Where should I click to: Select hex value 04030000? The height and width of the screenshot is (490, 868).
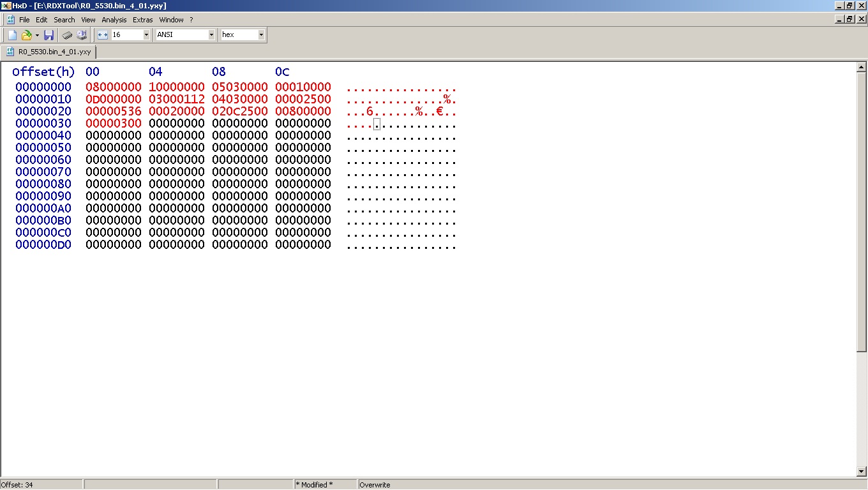(x=240, y=99)
